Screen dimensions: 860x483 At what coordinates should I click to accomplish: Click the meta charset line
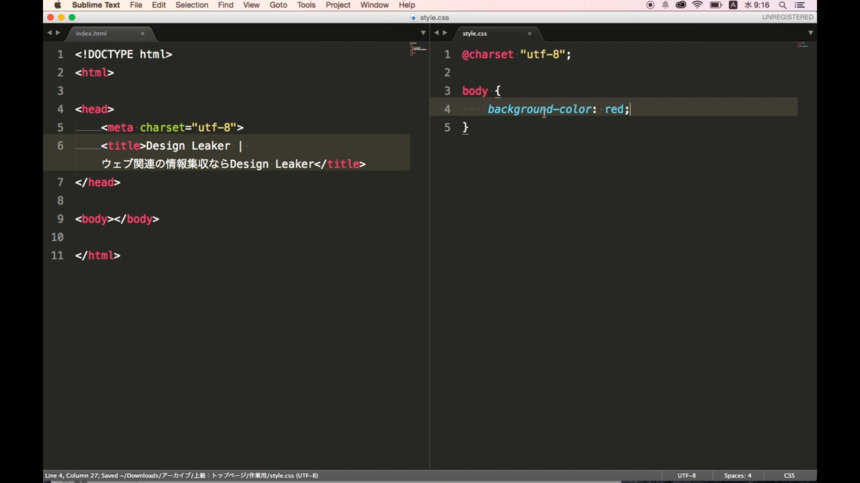172,128
